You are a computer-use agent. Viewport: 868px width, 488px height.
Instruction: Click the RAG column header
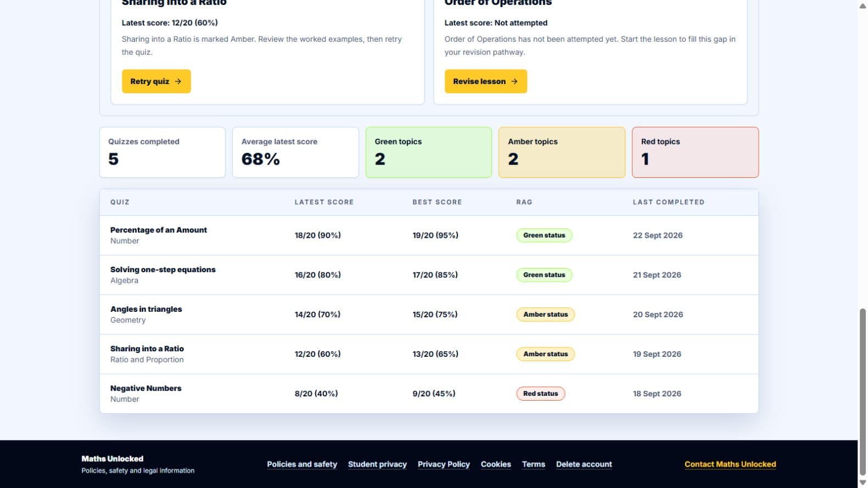coord(524,202)
